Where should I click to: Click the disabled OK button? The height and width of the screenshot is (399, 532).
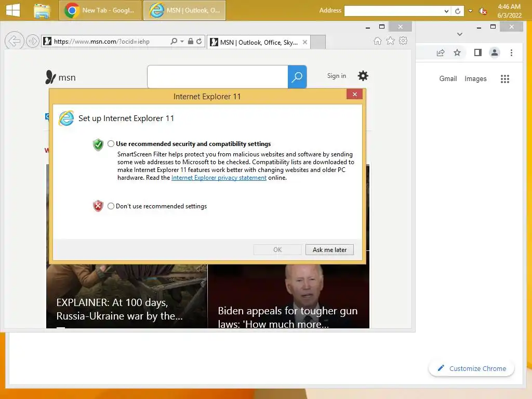pos(277,250)
